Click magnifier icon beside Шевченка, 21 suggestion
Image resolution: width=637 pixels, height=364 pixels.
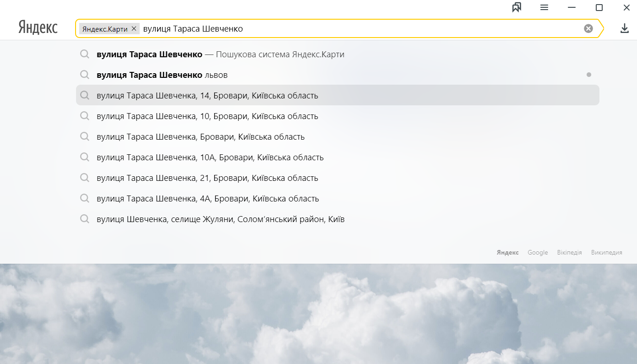85,178
